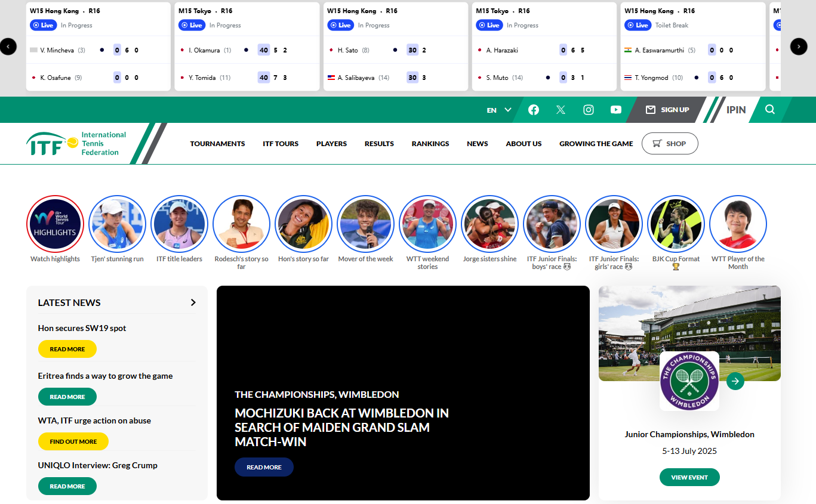Screen dimensions: 816x504
Task: Open the About Us menu
Action: coord(524,144)
